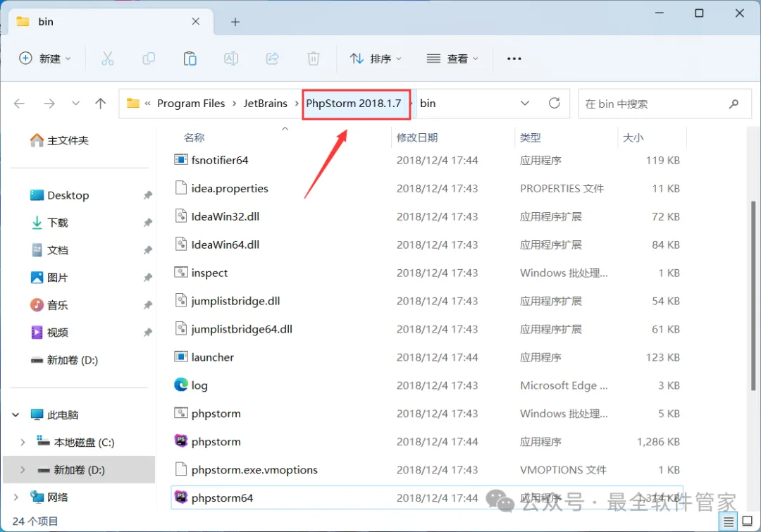Open Music (音乐) folder
Viewport: 761px width, 532px height.
(49, 305)
